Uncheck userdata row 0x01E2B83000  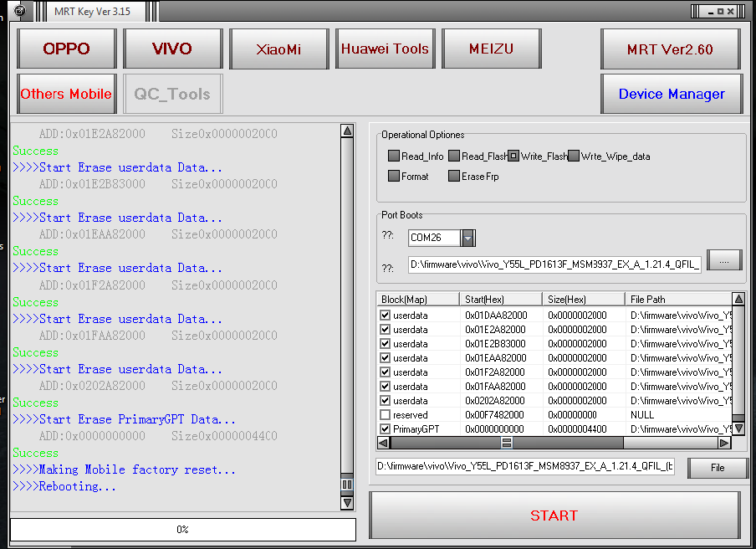tap(385, 343)
